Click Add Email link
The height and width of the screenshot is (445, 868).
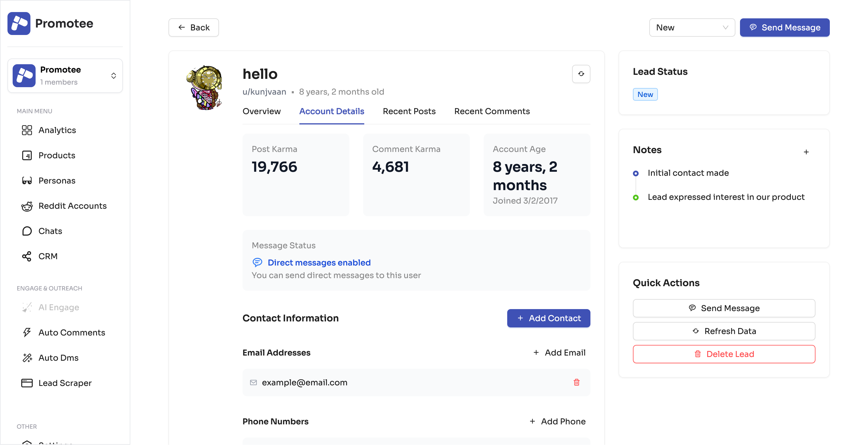pos(559,353)
